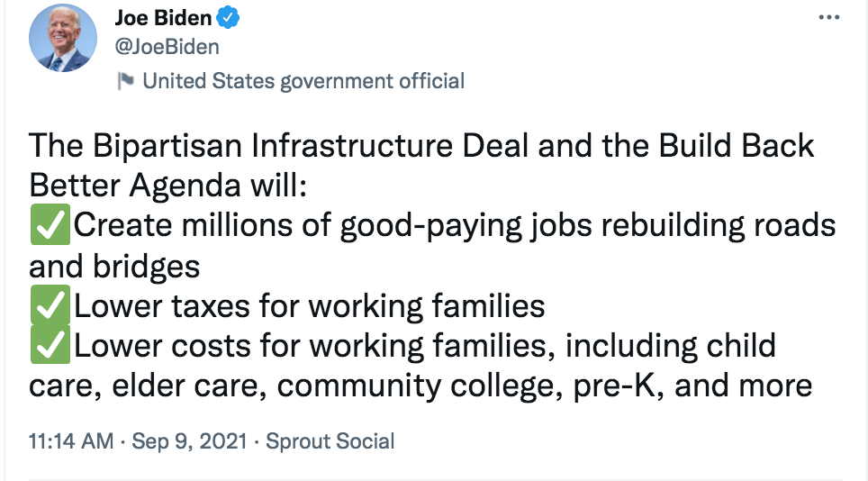
Task: Click the Better Agenda will: line
Action: [167, 185]
